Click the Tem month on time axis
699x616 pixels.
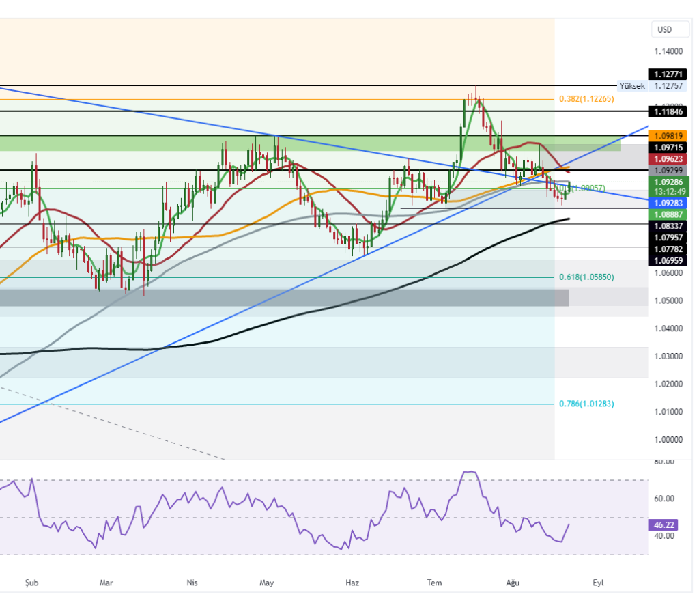(434, 583)
